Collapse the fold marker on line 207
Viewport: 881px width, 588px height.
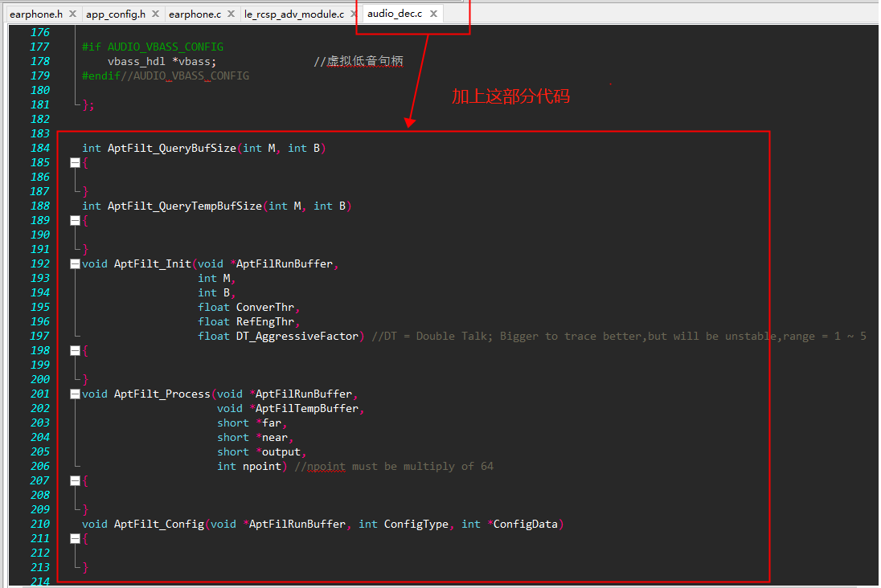[75, 480]
